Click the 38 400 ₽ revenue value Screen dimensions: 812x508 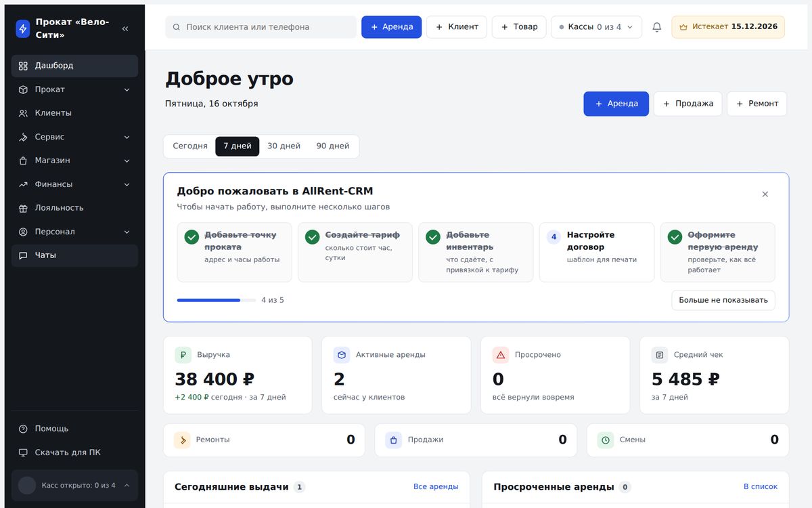[x=215, y=379]
